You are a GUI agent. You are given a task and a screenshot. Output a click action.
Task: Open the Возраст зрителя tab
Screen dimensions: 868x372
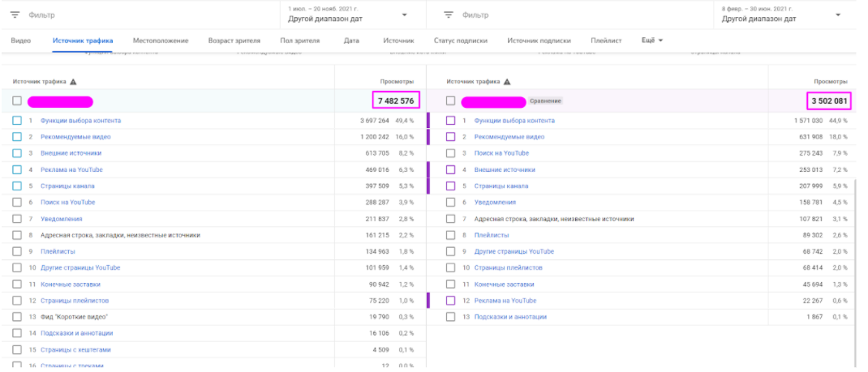[234, 41]
